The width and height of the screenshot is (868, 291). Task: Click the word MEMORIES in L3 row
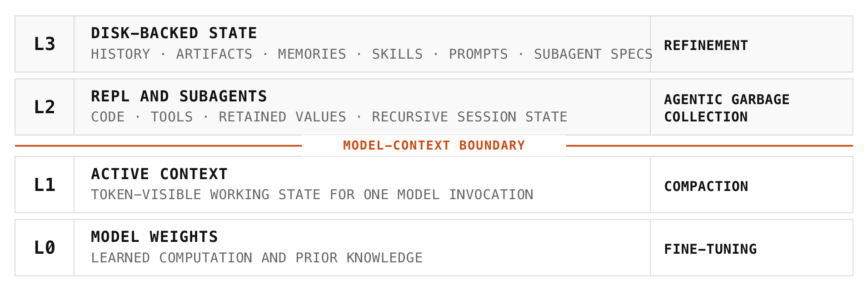pos(312,54)
